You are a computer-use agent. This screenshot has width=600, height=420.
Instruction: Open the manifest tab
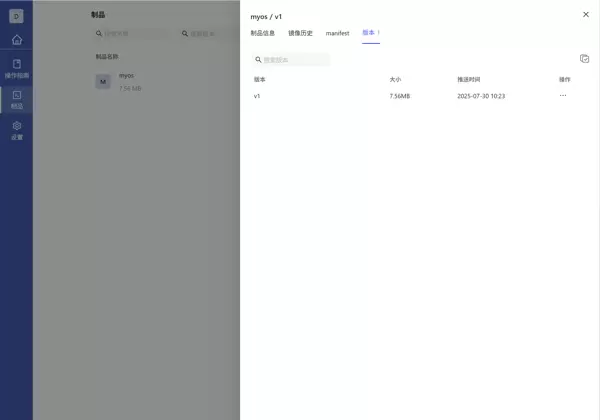[337, 33]
